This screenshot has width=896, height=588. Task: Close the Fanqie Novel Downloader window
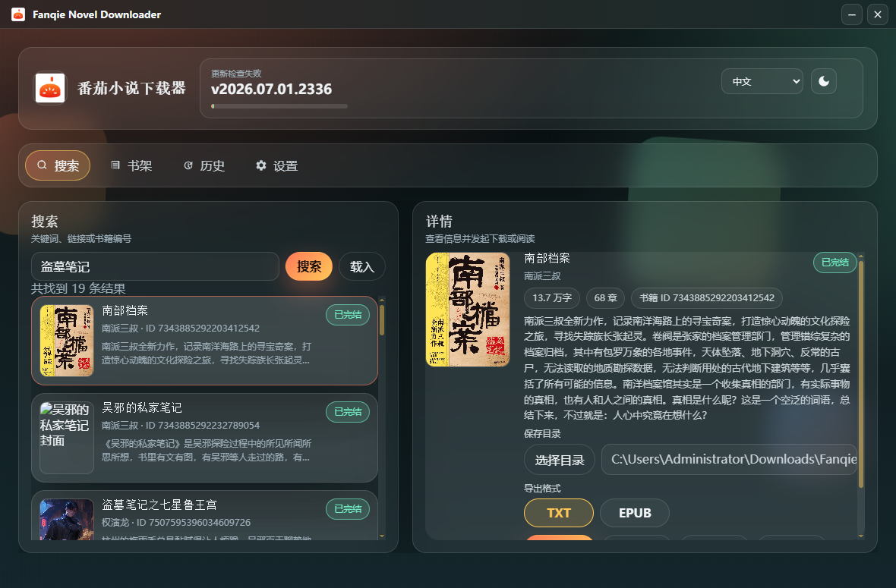point(877,14)
